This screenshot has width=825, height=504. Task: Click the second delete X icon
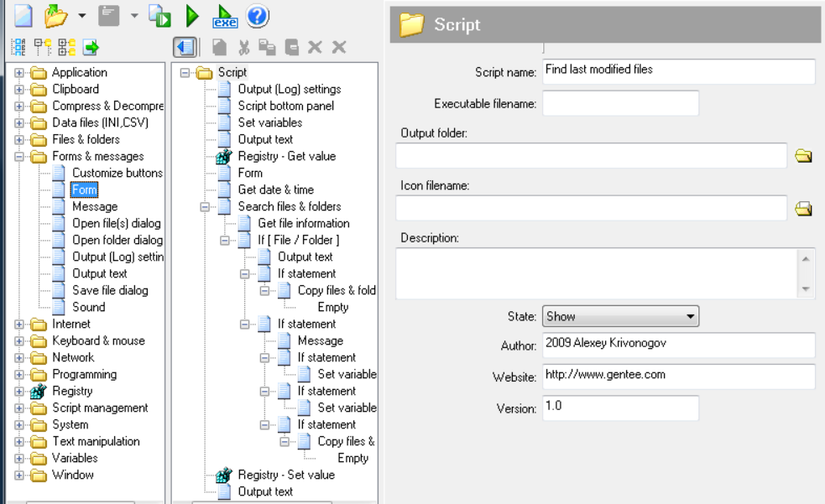click(339, 47)
